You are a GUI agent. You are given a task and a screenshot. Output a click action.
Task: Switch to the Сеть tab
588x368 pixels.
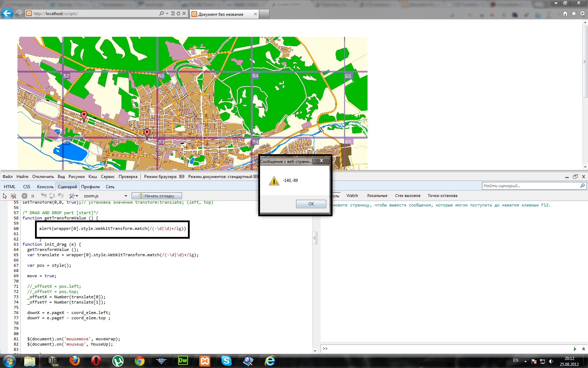click(x=110, y=187)
